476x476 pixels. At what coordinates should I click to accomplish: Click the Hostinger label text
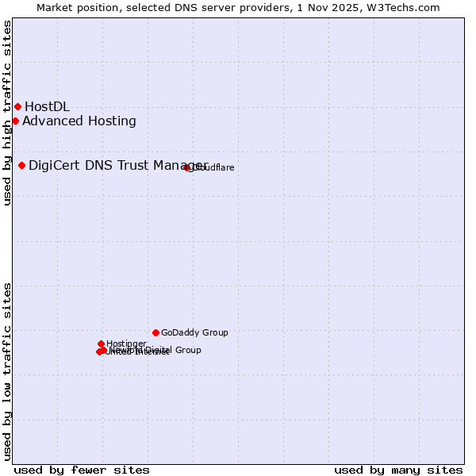(126, 344)
